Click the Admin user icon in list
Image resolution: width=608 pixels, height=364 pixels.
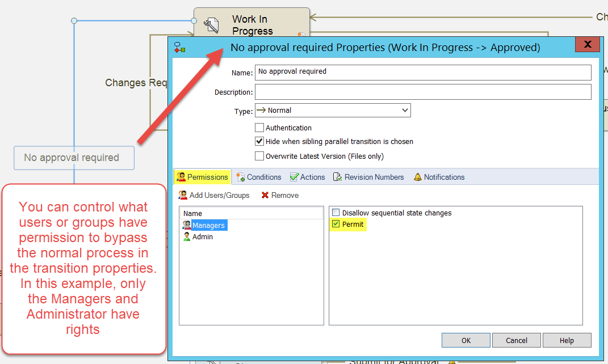click(x=187, y=236)
